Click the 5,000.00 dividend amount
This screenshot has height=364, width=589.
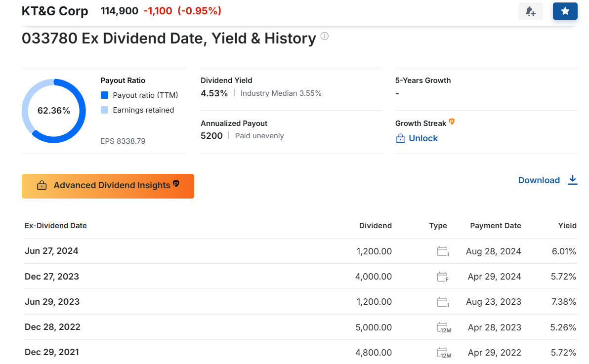click(374, 327)
